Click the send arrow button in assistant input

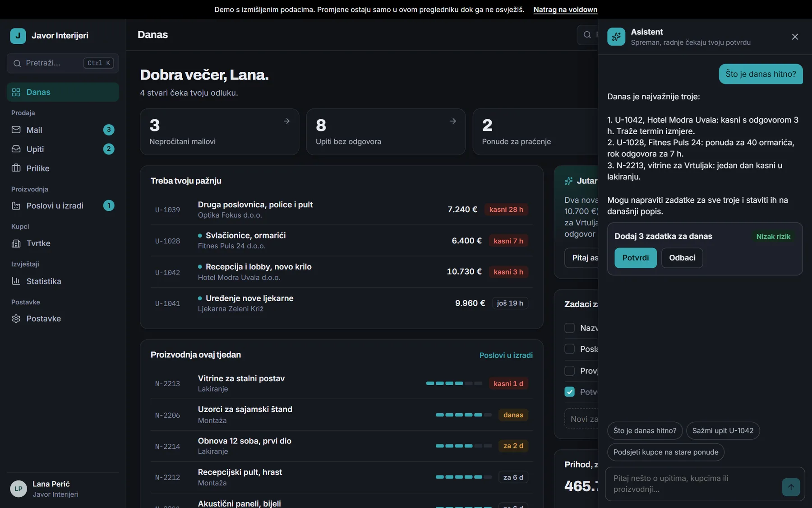(x=791, y=487)
